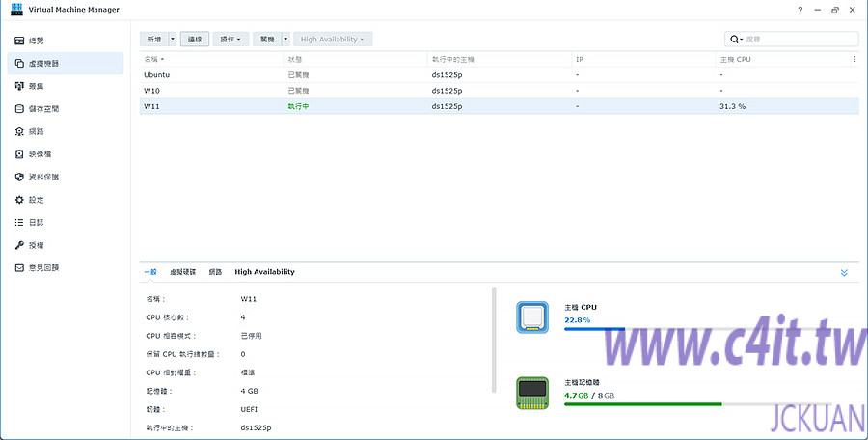Open the 操作 action dropdown
The width and height of the screenshot is (868, 440).
[x=231, y=39]
